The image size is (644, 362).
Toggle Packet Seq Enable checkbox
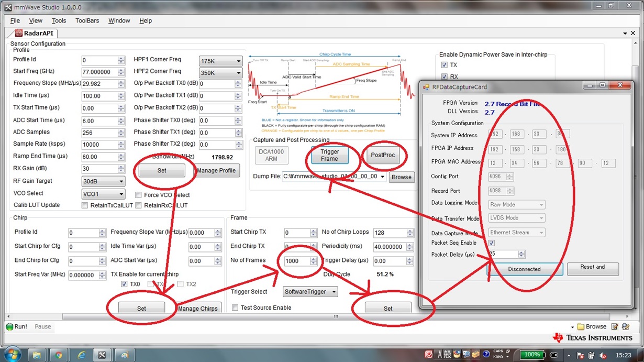491,243
